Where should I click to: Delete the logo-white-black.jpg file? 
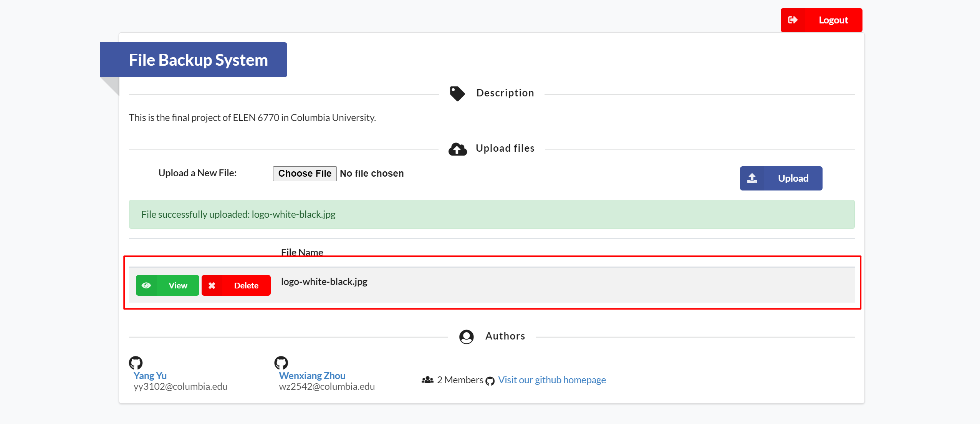click(246, 285)
